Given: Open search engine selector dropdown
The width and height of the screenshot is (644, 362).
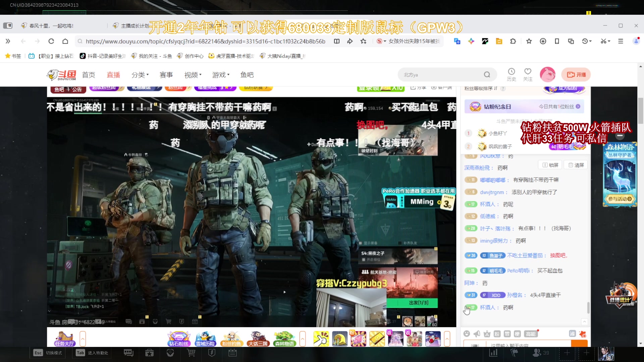Looking at the screenshot, I should 382,41.
